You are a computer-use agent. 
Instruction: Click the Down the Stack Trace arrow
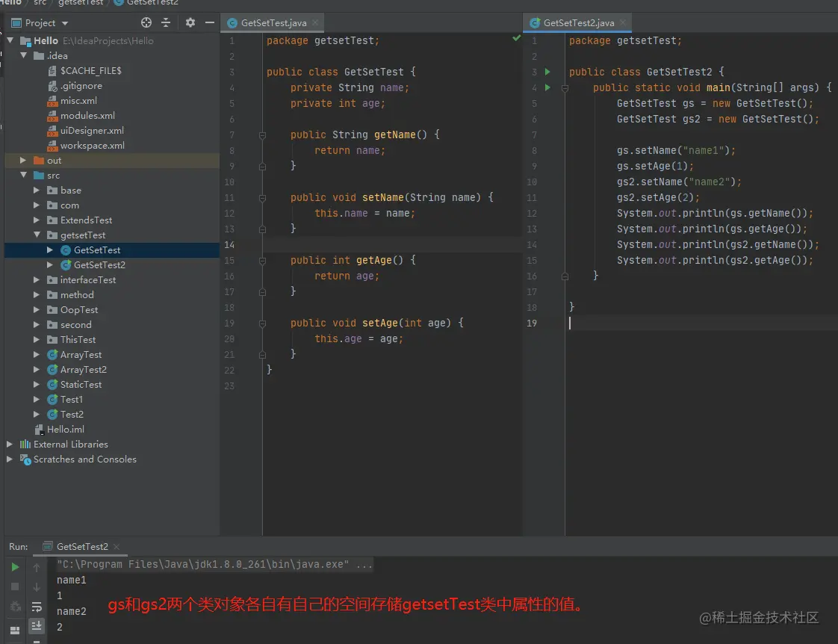tap(37, 587)
